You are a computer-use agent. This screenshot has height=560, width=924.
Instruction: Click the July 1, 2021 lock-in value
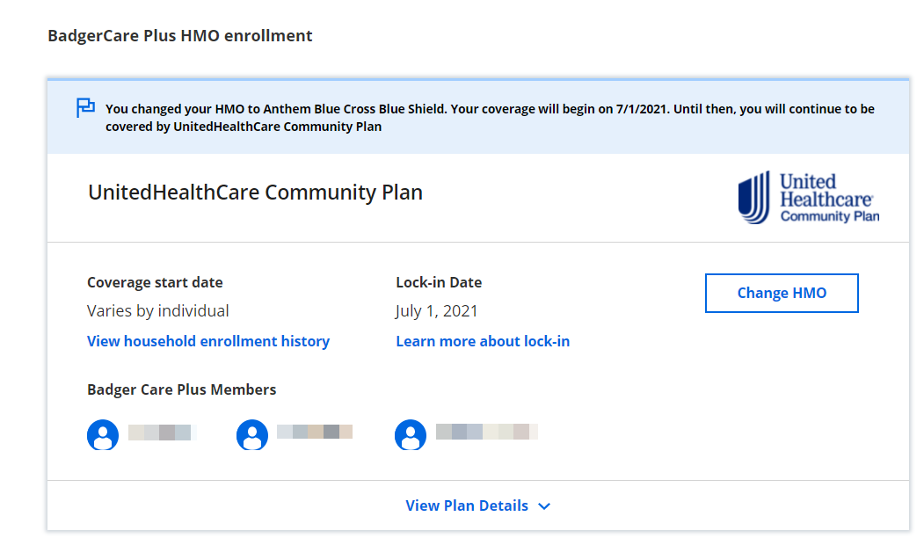(437, 310)
